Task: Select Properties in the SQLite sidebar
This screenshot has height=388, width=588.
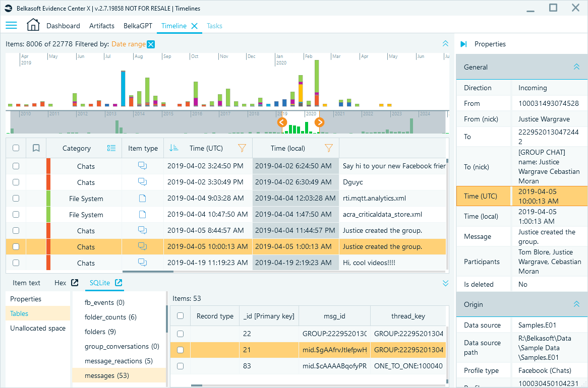Action: [x=38, y=299]
